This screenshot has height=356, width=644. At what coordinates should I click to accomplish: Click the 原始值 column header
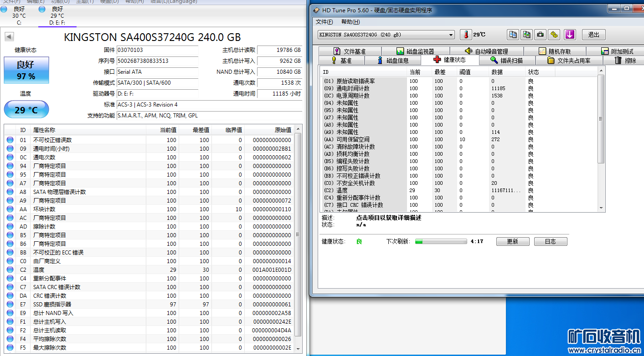[269, 130]
